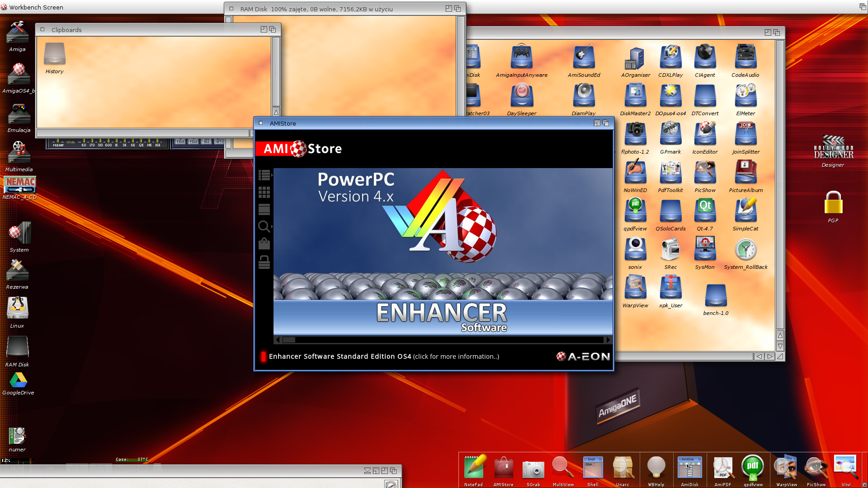Click the right arrow of the banner scroller
Screen dimensions: 868x488
(x=608, y=340)
